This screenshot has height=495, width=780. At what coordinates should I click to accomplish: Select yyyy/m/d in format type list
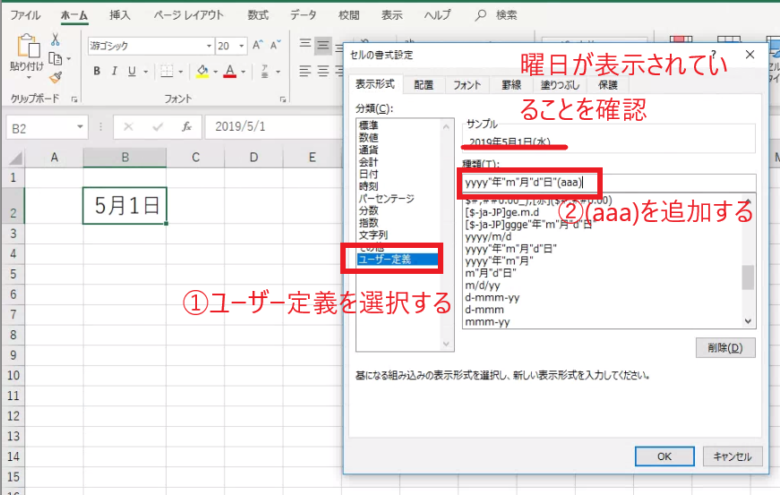click(x=488, y=236)
